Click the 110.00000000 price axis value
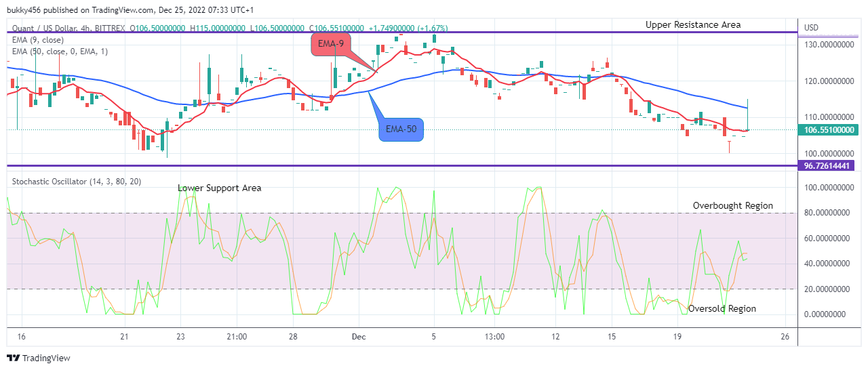Screen dimensions: 868x370 [x=829, y=117]
